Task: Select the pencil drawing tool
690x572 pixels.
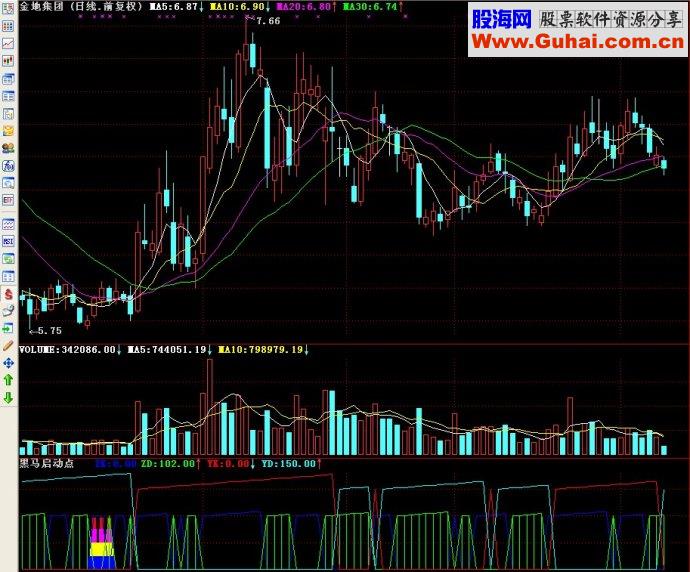Action: [8, 345]
